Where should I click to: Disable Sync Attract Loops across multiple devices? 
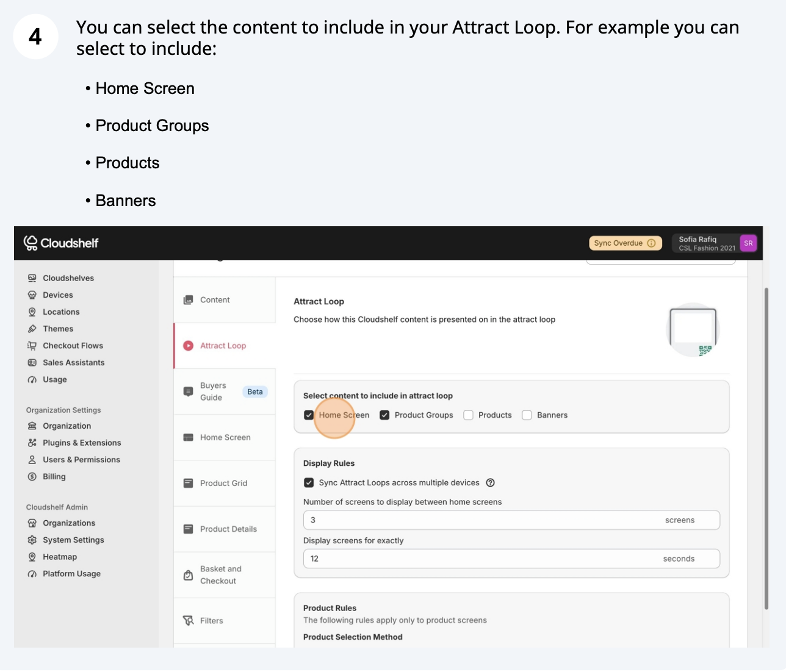coord(309,483)
